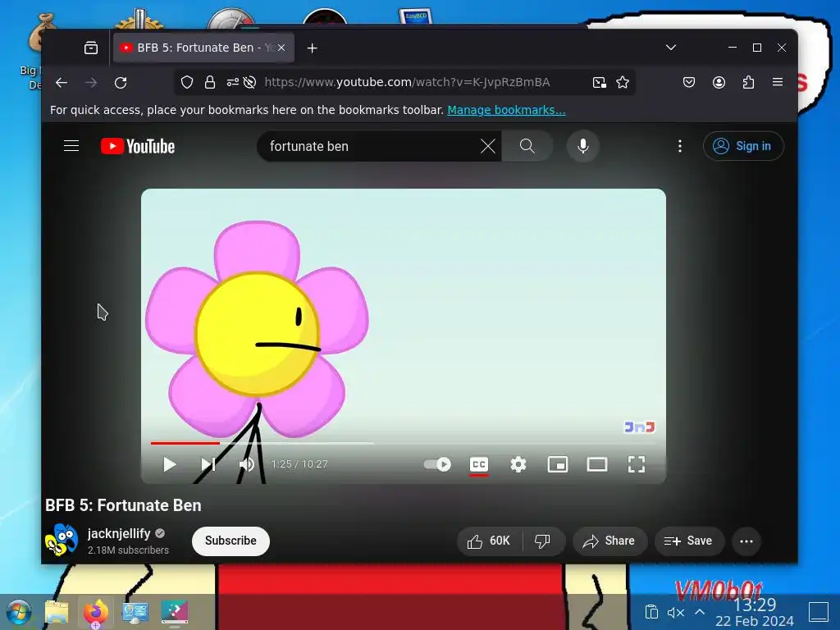Viewport: 840px width, 630px height.
Task: Skip to the next video
Action: click(x=208, y=464)
